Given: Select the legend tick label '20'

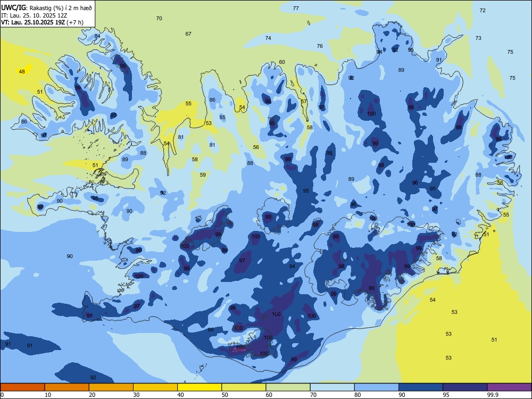Looking at the screenshot, I should click(92, 395).
